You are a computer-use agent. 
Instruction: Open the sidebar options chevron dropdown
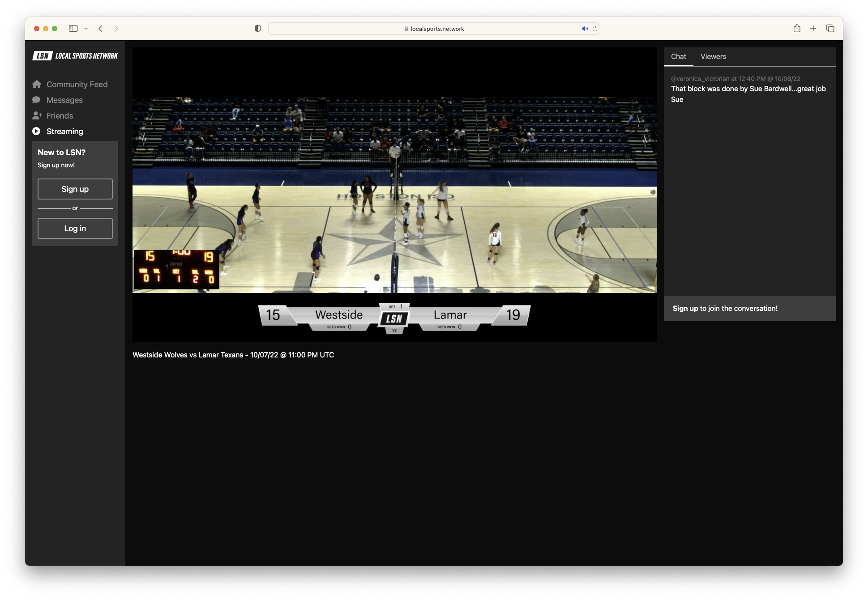click(x=86, y=28)
